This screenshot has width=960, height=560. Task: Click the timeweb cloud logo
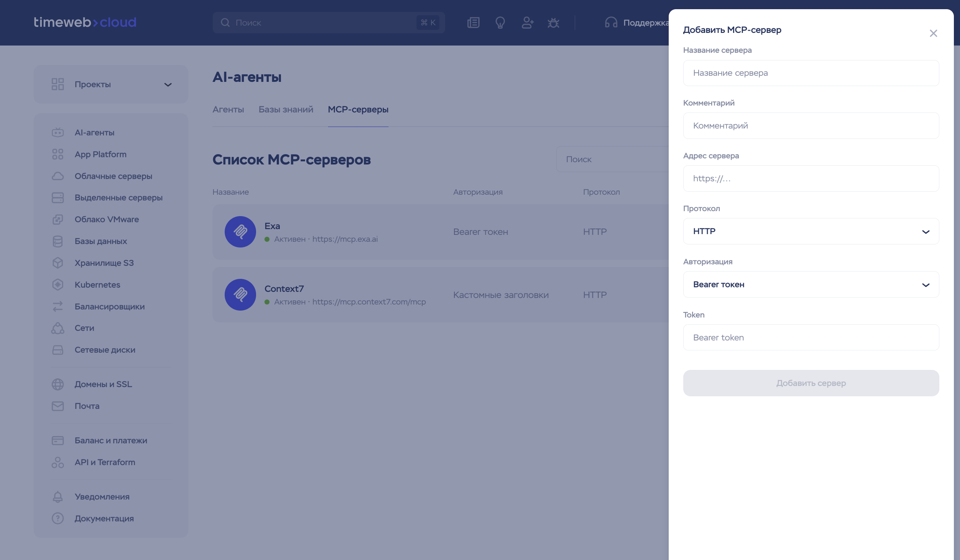click(85, 22)
